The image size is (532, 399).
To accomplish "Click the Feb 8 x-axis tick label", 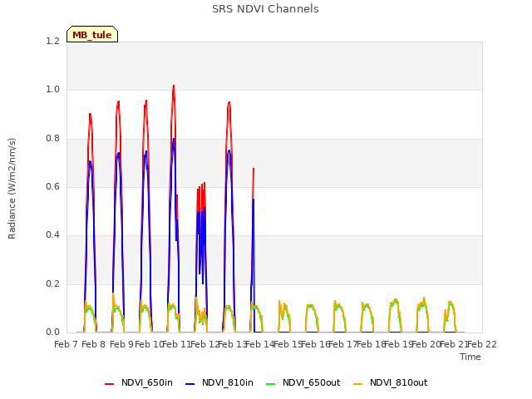I will [x=94, y=345].
